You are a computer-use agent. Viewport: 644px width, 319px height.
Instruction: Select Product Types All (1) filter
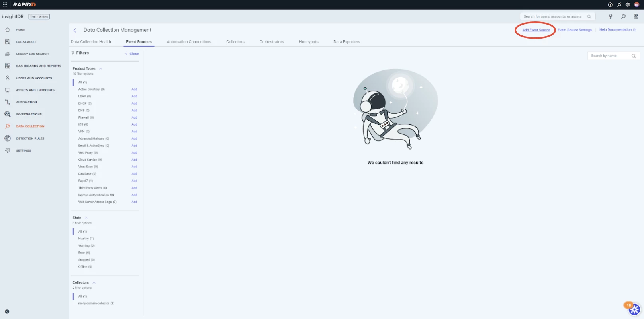pyautogui.click(x=82, y=82)
